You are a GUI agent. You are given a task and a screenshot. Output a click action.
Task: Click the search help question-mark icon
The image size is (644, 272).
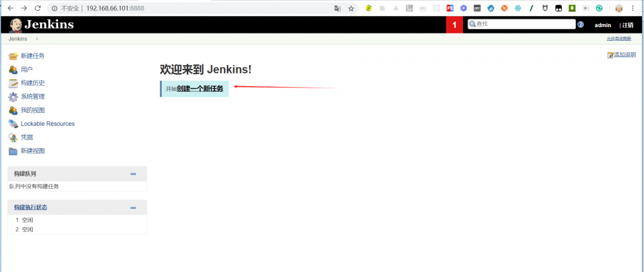pyautogui.click(x=580, y=24)
